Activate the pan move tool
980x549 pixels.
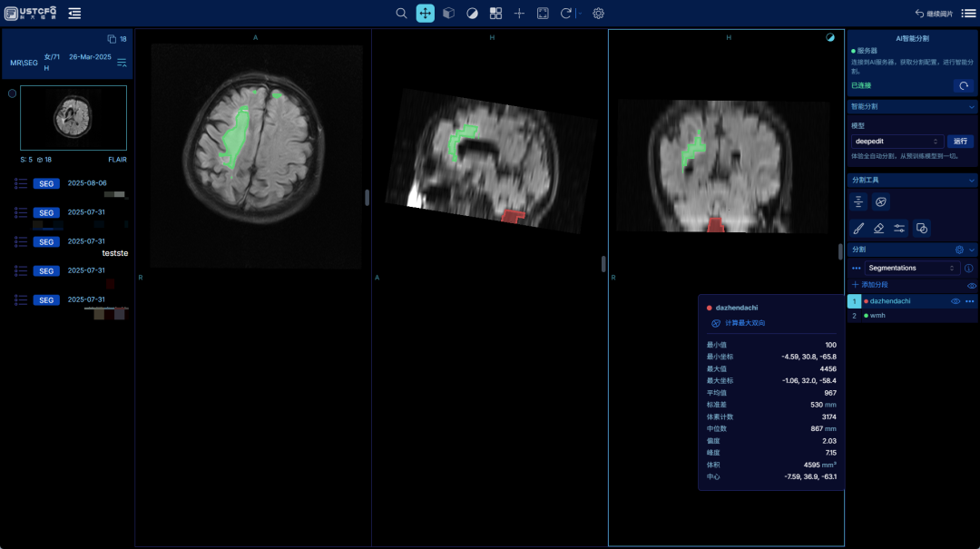coord(425,14)
